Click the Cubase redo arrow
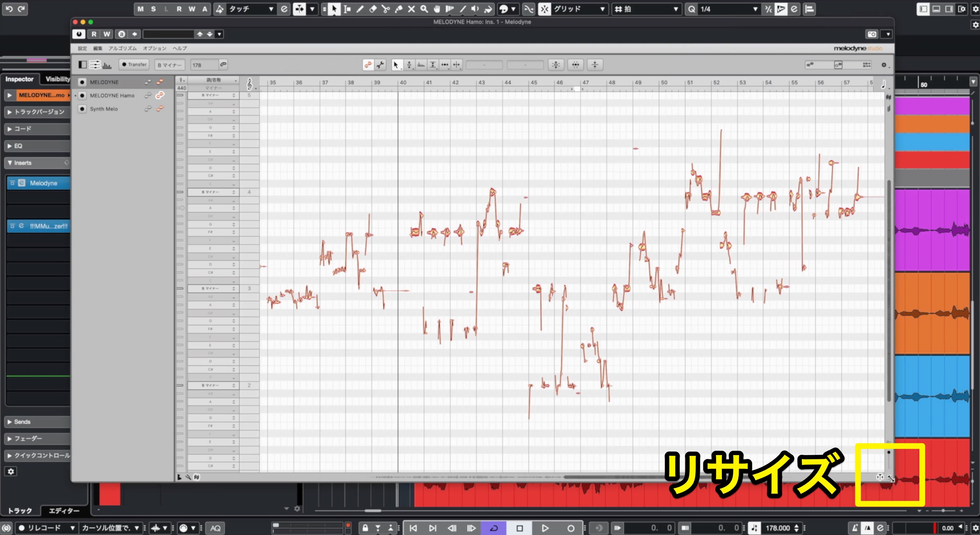This screenshot has height=535, width=980. 21,9
